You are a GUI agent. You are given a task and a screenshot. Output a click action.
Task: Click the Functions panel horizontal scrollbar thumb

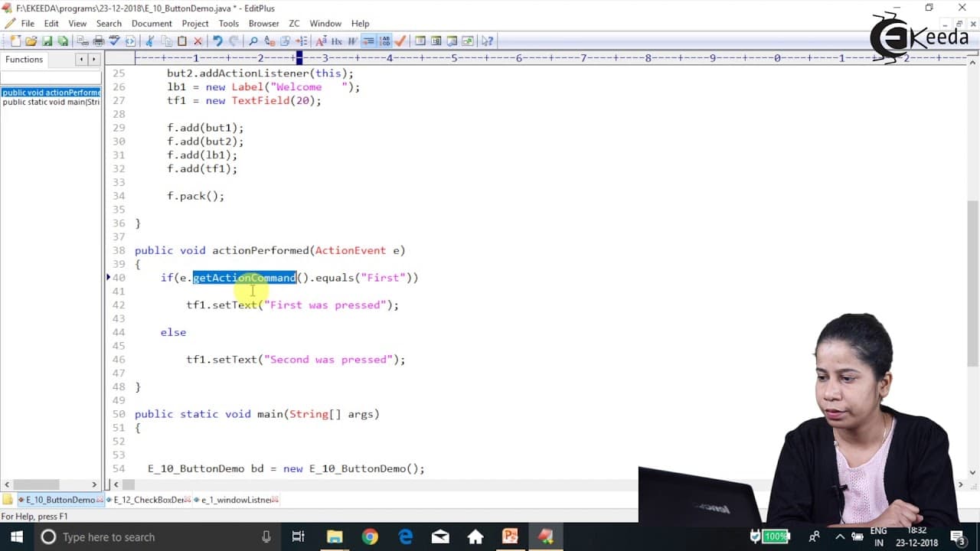pyautogui.click(x=37, y=484)
